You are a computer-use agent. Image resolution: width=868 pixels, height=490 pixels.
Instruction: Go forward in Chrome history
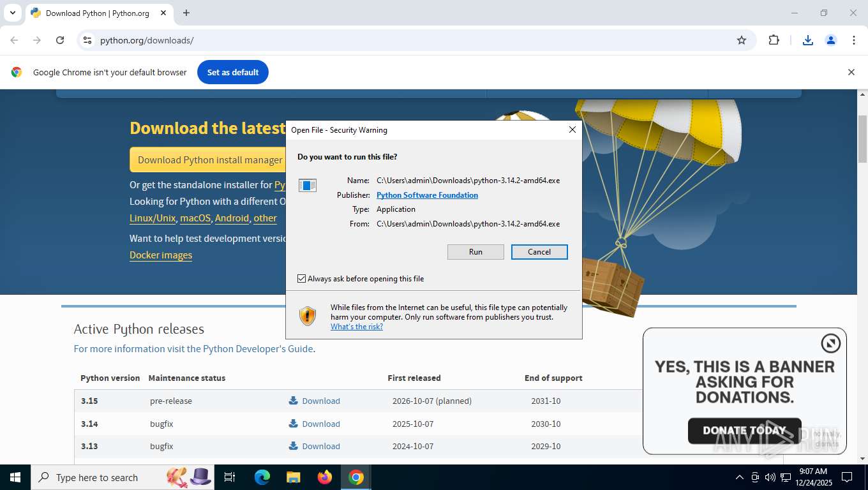click(37, 40)
